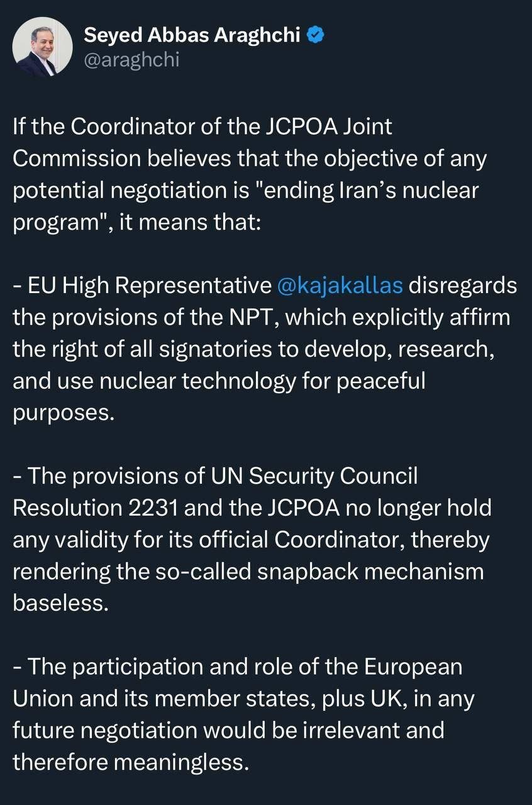Click the @araghchi handle
Screen dimensions: 532x805
131,60
